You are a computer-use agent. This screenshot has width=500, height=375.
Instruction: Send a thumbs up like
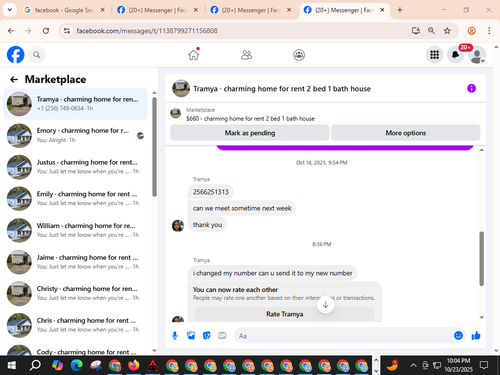click(476, 336)
